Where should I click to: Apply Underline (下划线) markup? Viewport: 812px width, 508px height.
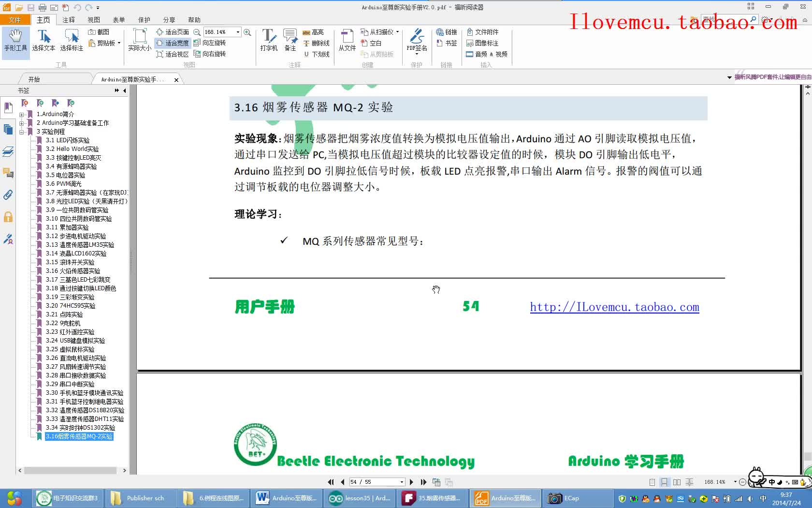coord(317,54)
